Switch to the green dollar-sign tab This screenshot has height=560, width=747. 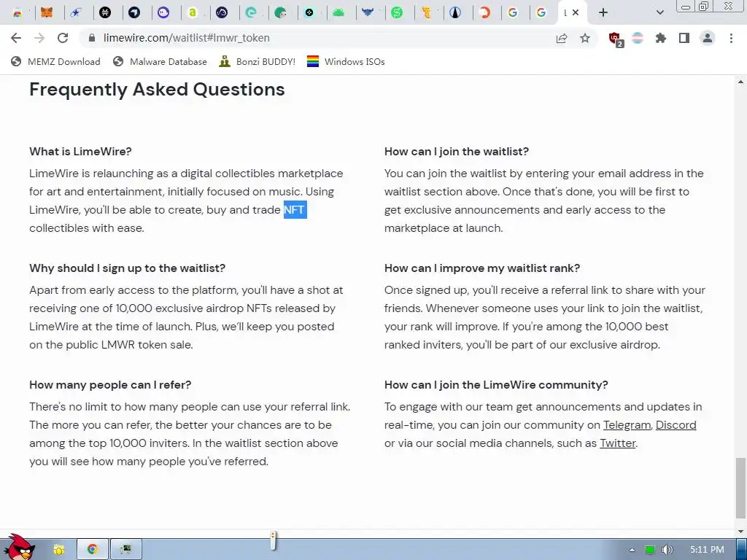[396, 13]
